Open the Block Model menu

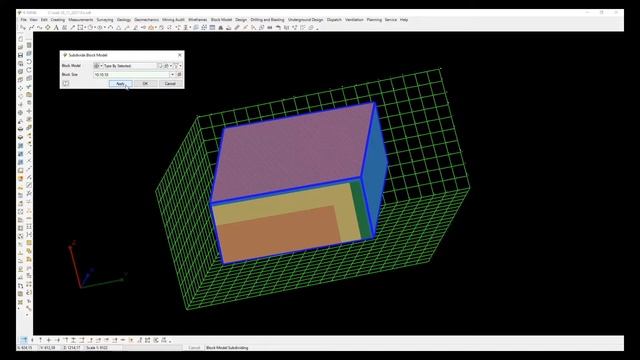(221, 20)
